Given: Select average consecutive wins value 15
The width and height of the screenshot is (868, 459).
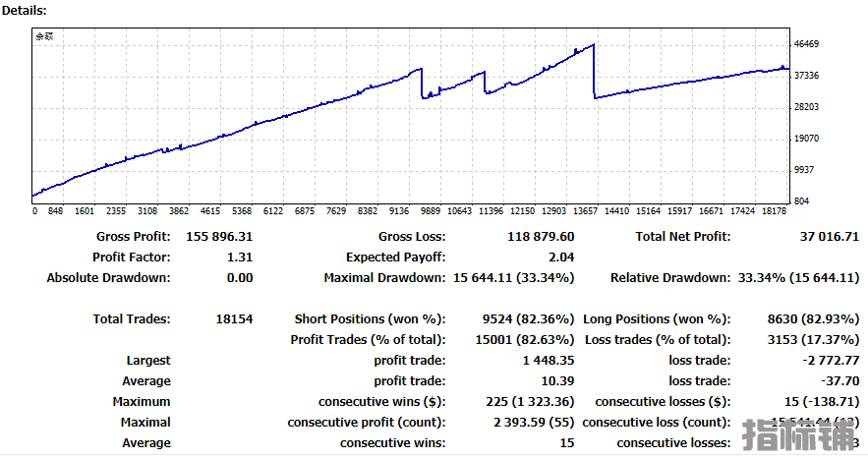Looking at the screenshot, I should (x=567, y=443).
